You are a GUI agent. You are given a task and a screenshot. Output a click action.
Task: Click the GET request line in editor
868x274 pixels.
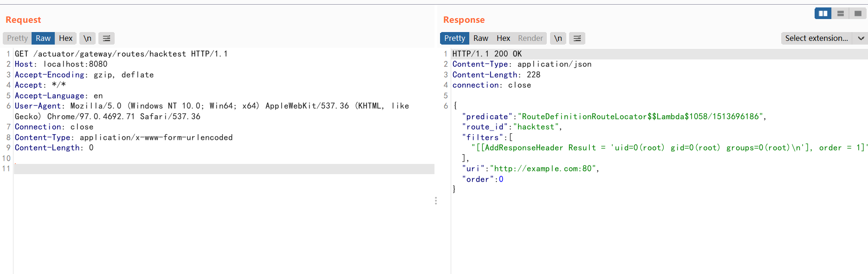pos(121,54)
